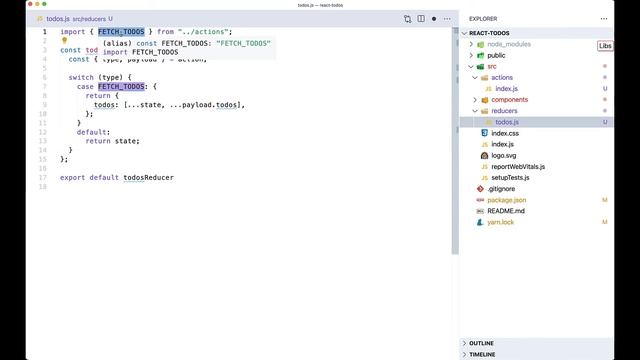The image size is (640, 360).
Task: Click FETCH_TODOS in the case statement
Action: click(x=121, y=87)
